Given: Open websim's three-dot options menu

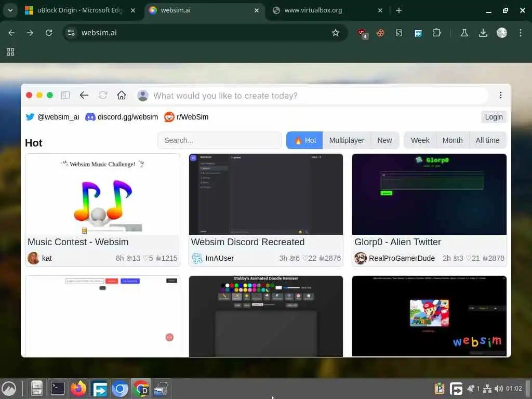Looking at the screenshot, I should tap(500, 96).
